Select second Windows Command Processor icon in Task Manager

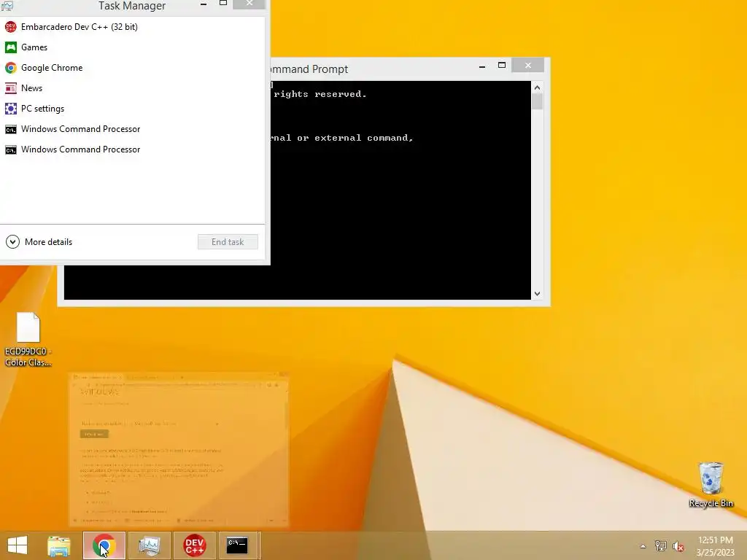click(x=10, y=150)
